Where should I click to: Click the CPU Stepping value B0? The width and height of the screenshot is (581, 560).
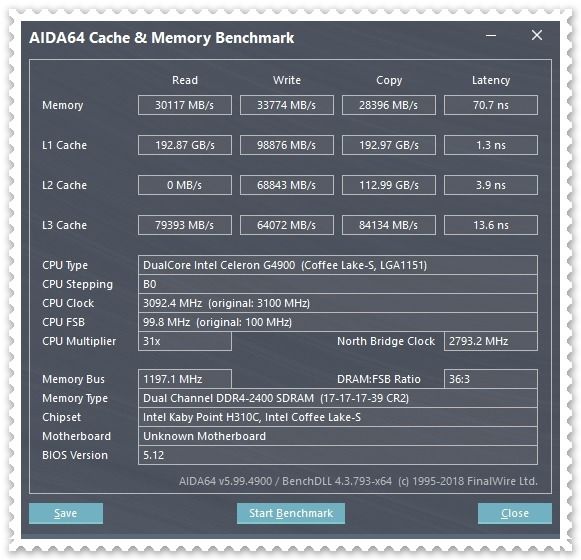point(338,284)
